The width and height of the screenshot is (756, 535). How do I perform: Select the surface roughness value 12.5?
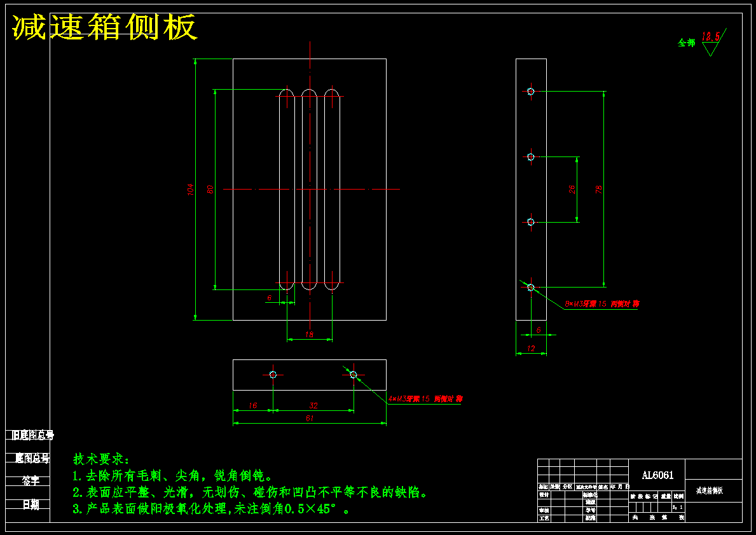pos(710,37)
